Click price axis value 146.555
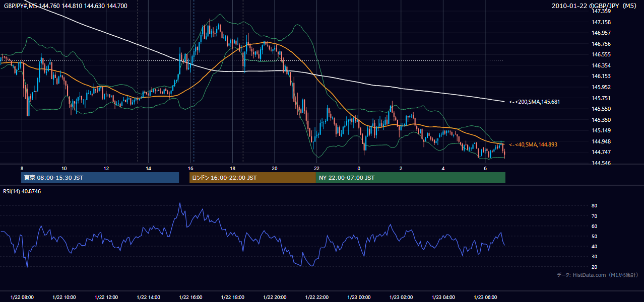 pos(601,54)
